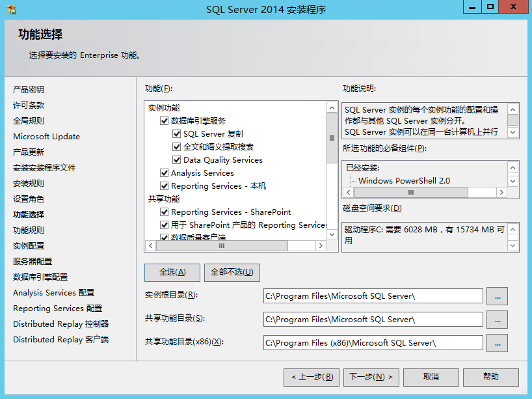
Task: Select 产品密钥 step in sidebar
Action: coord(29,89)
